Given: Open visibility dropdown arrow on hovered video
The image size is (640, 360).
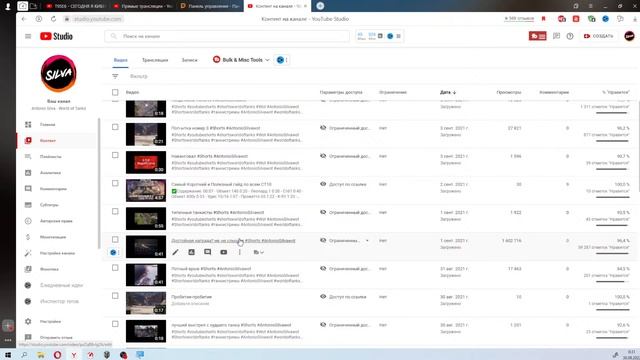Looking at the screenshot, I should tap(367, 241).
